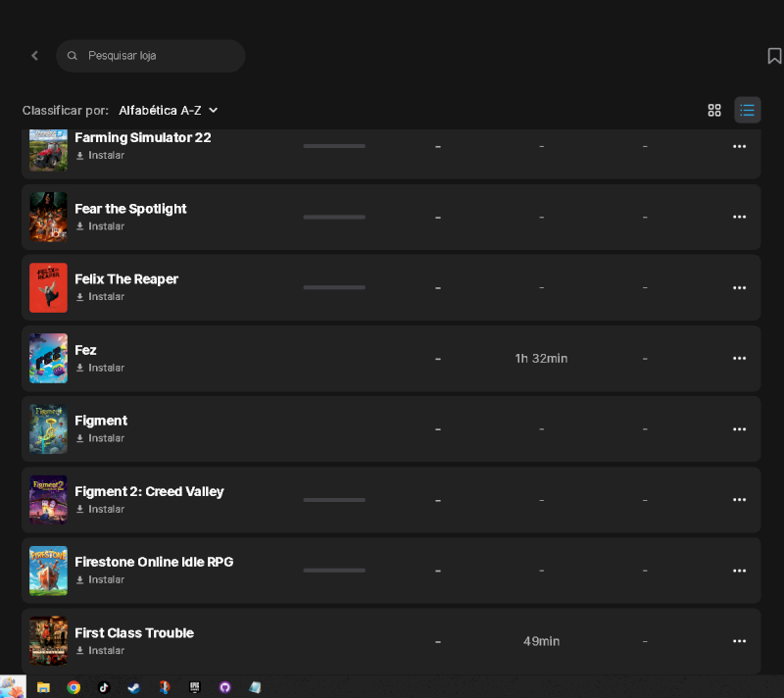Click Fear the Spotlight achievement progress bar
784x698 pixels.
coord(334,217)
